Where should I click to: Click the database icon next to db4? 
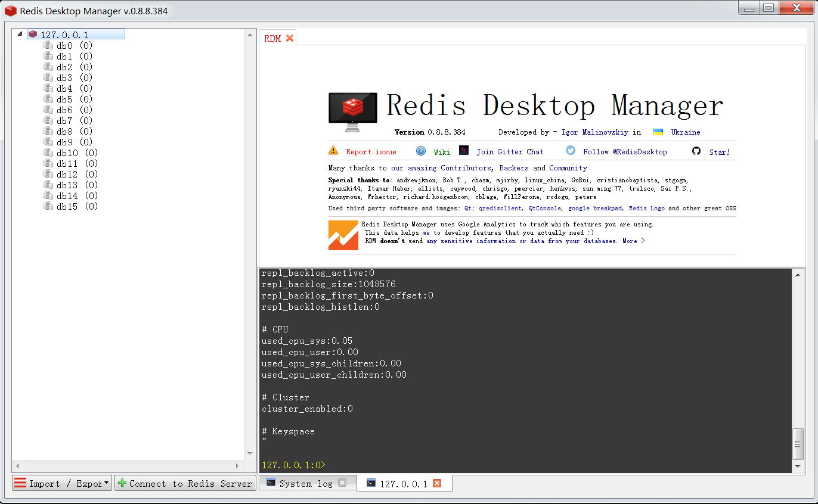click(x=48, y=88)
